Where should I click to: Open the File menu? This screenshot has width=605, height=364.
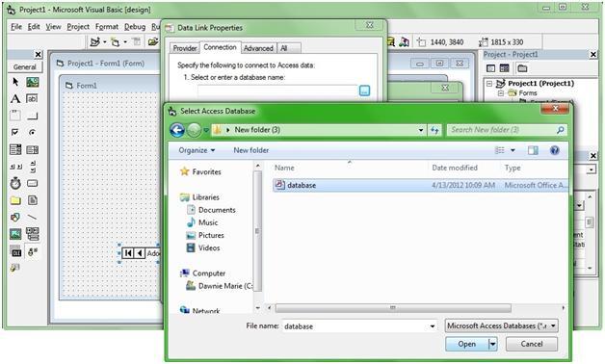(16, 27)
